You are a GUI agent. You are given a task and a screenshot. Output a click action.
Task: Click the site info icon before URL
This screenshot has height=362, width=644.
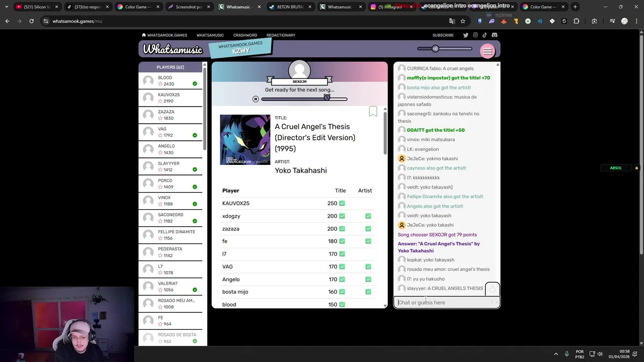click(46, 21)
